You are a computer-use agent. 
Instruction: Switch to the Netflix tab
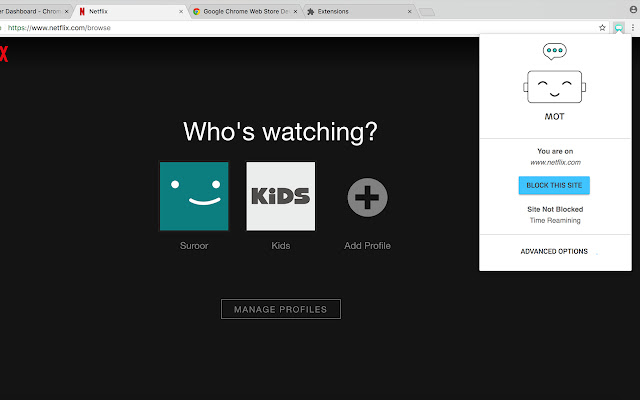tap(130, 11)
